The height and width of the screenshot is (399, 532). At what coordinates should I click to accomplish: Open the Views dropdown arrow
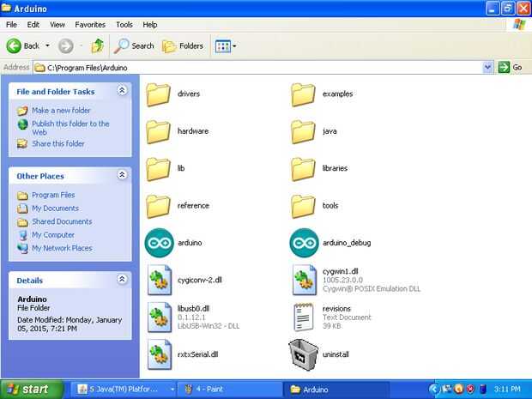pos(234,46)
